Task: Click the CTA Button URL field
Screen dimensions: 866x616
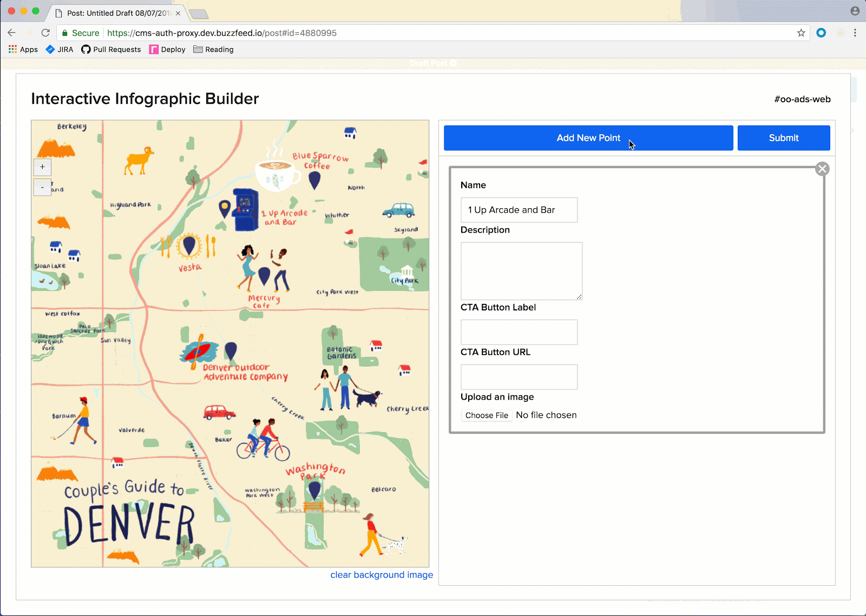Action: (x=519, y=377)
